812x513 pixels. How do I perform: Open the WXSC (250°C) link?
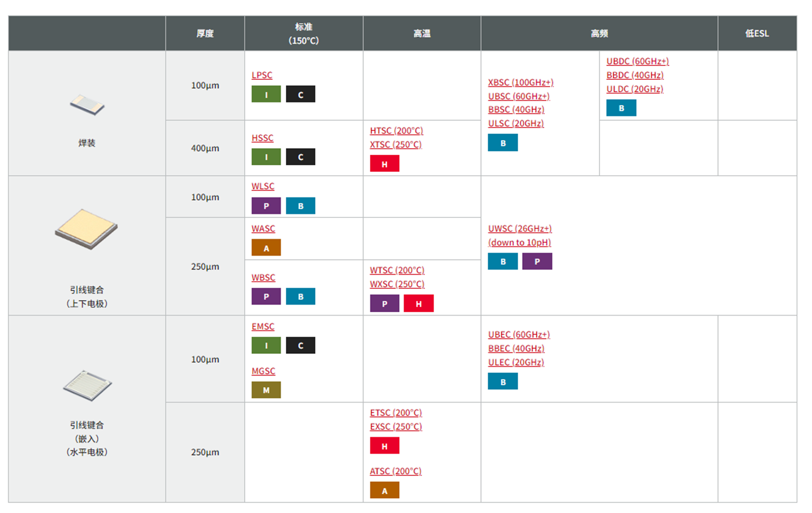(x=397, y=284)
